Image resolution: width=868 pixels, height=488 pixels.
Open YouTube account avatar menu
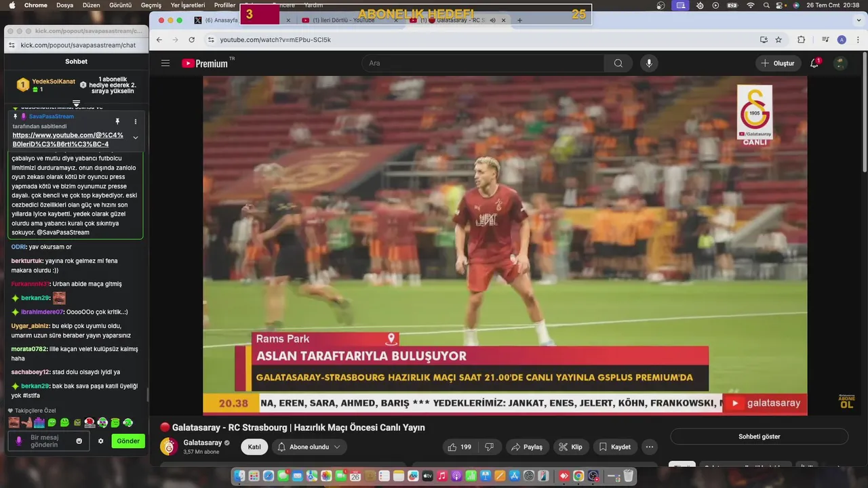(840, 63)
